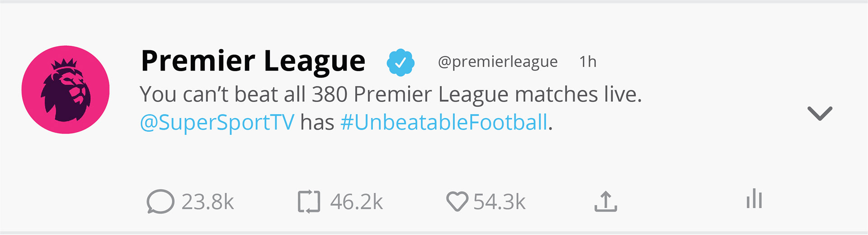Click the Premier League display name
Screen dimensions: 868x235
[253, 61]
